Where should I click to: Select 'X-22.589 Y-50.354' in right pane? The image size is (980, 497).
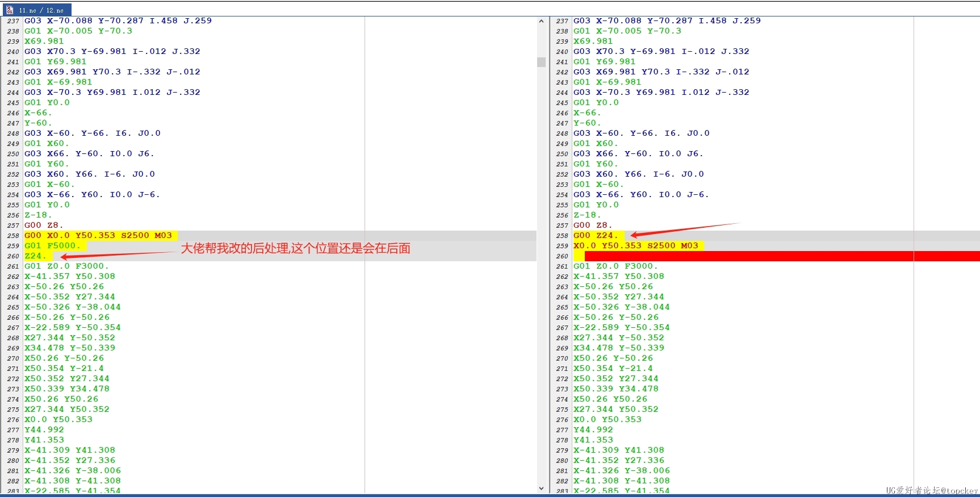622,328
